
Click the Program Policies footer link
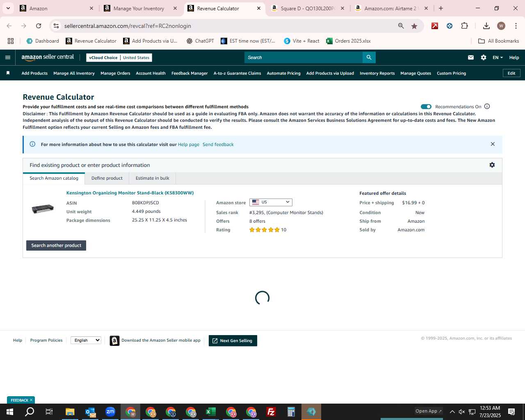pyautogui.click(x=46, y=340)
